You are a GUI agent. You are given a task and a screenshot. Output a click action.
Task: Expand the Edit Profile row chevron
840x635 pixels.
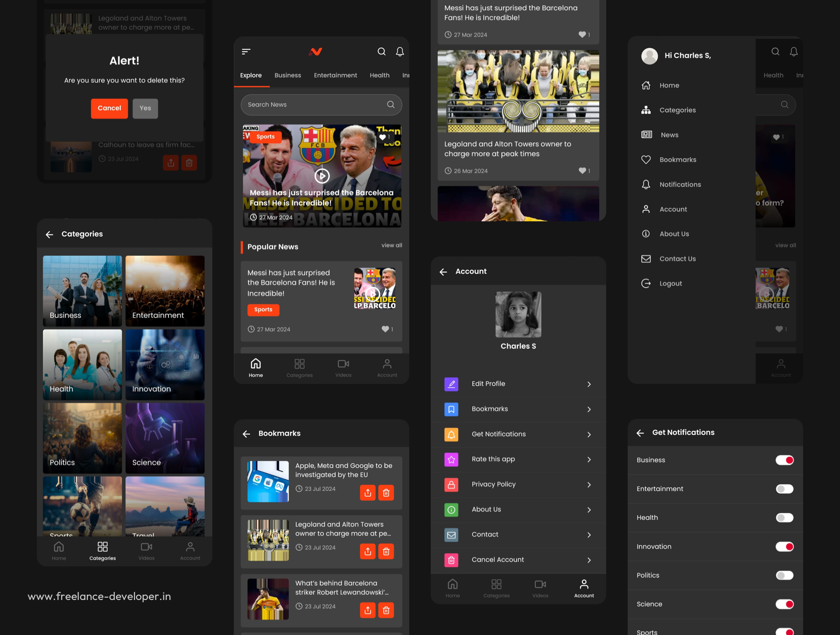pos(589,384)
